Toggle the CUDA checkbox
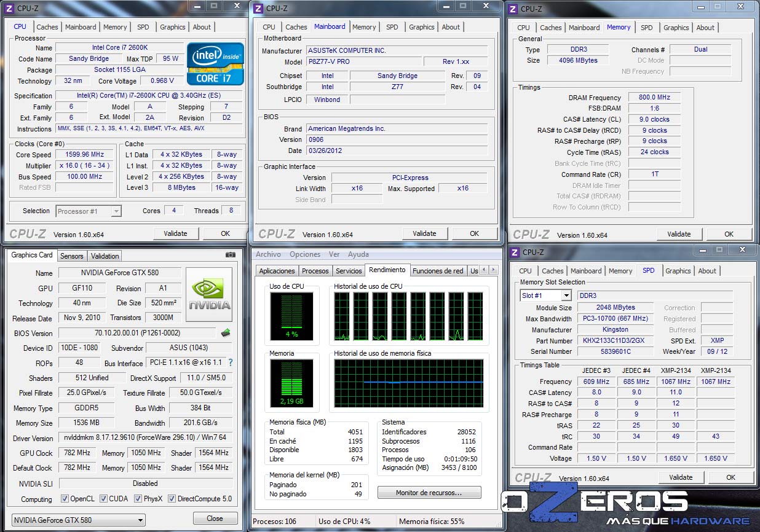The width and height of the screenshot is (760, 532). 103,499
